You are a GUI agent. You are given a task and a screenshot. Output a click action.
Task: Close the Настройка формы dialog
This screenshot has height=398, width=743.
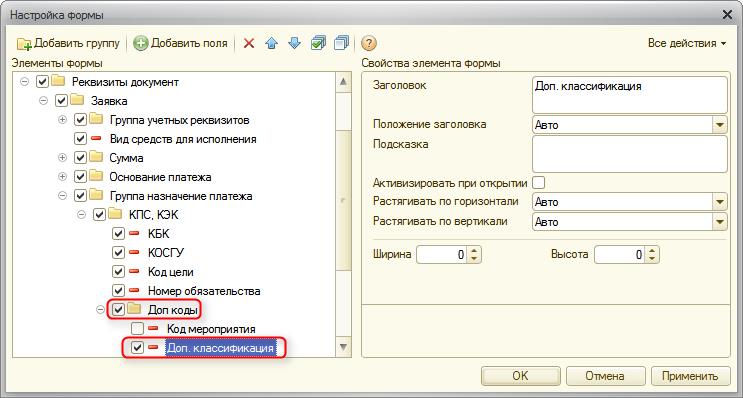click(x=727, y=15)
